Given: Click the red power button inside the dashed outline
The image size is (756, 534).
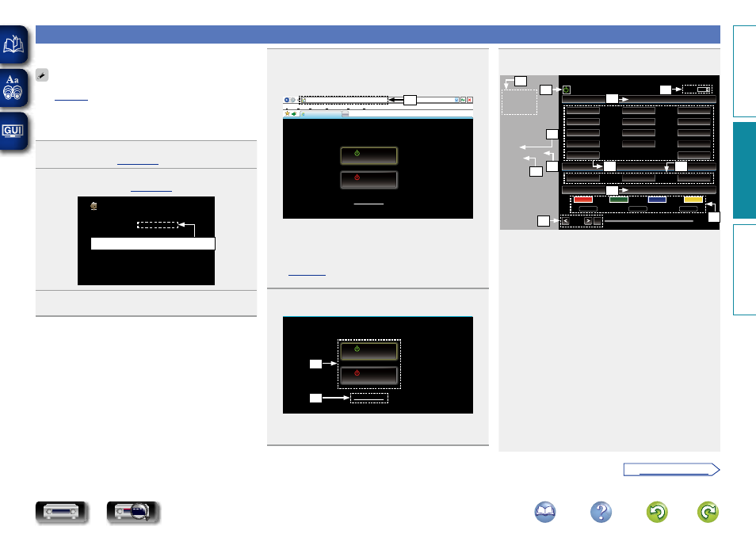Looking at the screenshot, I should (368, 376).
